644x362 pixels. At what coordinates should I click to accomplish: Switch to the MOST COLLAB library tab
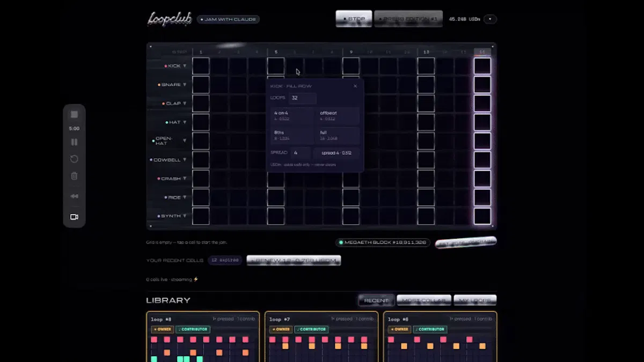[x=423, y=300]
